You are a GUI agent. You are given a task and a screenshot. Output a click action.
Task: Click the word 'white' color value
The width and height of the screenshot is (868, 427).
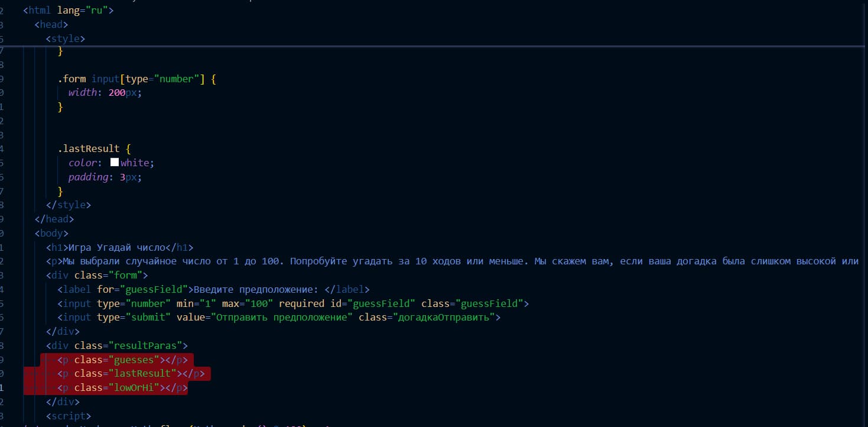click(135, 163)
